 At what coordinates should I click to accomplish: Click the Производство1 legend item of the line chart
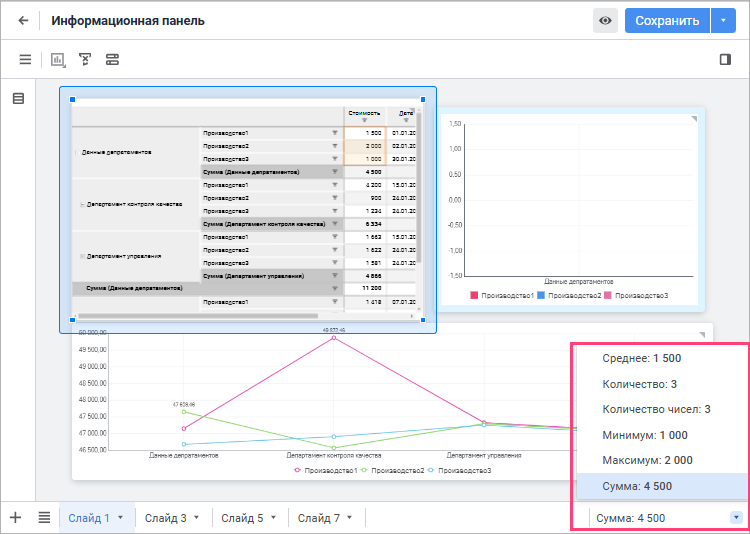(325, 470)
